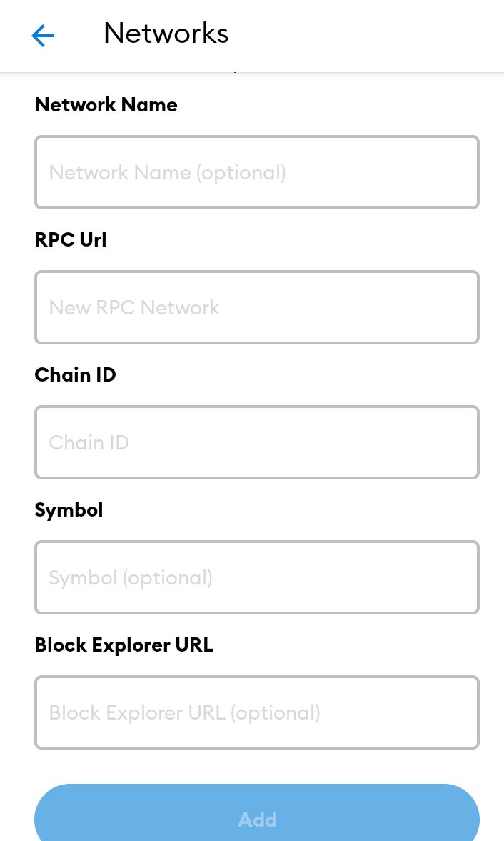Focus the Symbol input field
This screenshot has height=841, width=504.
257,577
